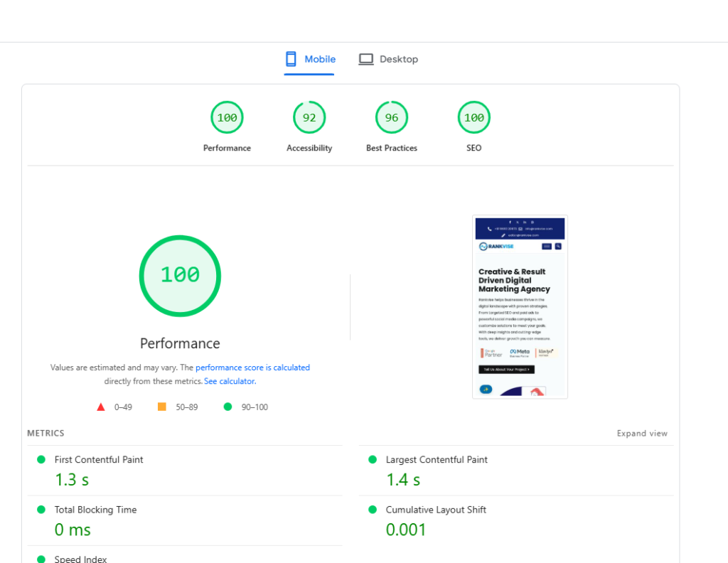
Task: Switch to the Mobile tab
Action: (319, 59)
